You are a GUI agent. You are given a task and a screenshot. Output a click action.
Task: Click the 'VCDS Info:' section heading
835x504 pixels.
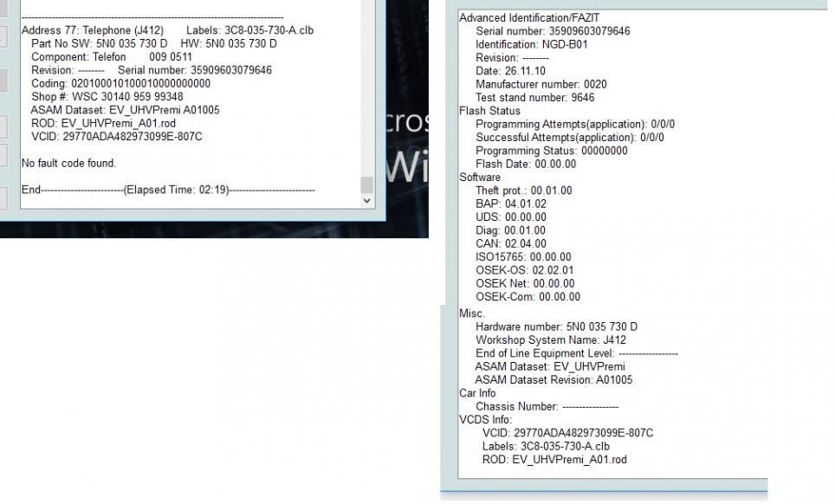485,420
